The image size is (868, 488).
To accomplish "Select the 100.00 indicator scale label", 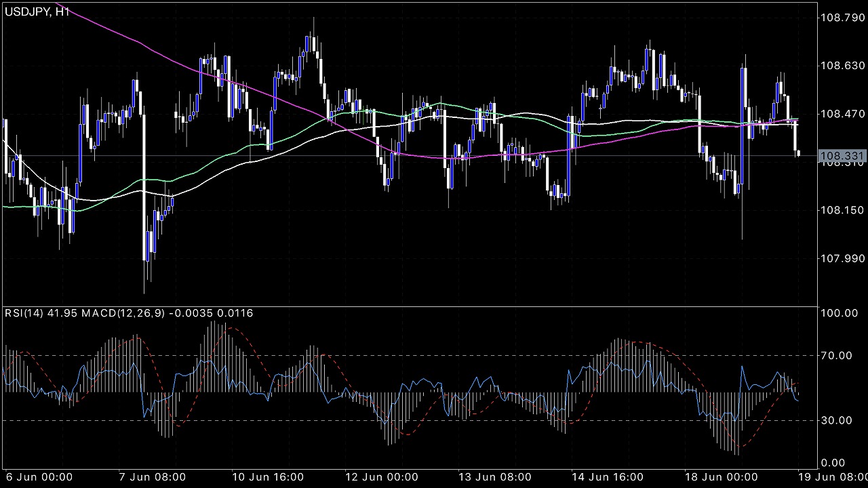I will coord(837,313).
